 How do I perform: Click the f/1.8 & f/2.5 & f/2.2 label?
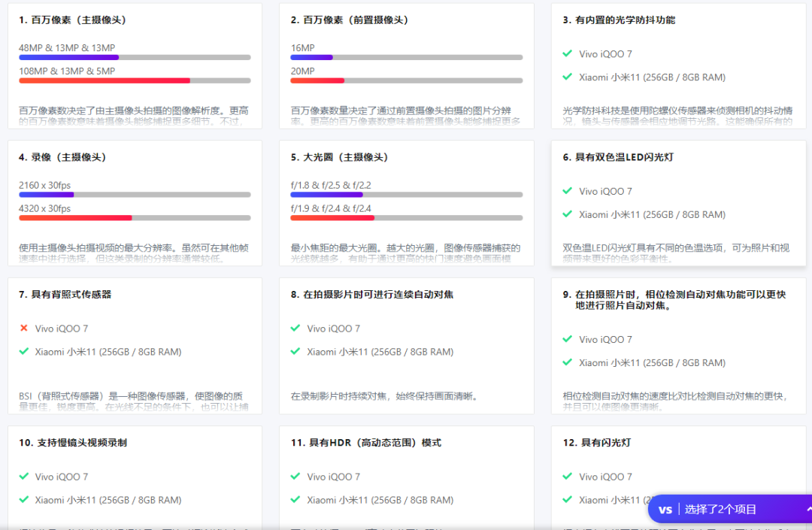(x=331, y=185)
